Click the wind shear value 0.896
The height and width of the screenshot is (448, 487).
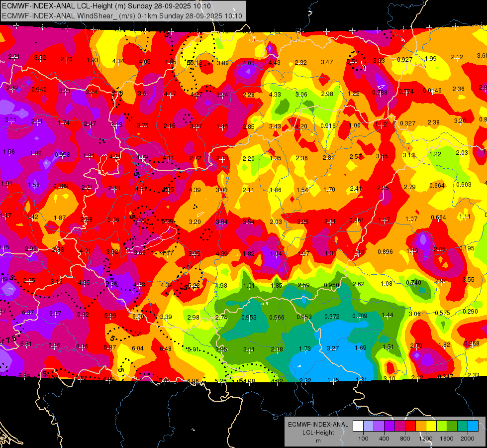[x=385, y=252]
